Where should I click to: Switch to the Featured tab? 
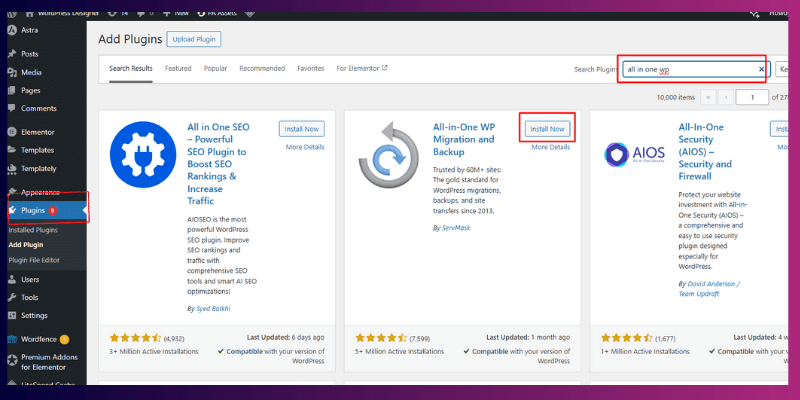click(x=178, y=68)
